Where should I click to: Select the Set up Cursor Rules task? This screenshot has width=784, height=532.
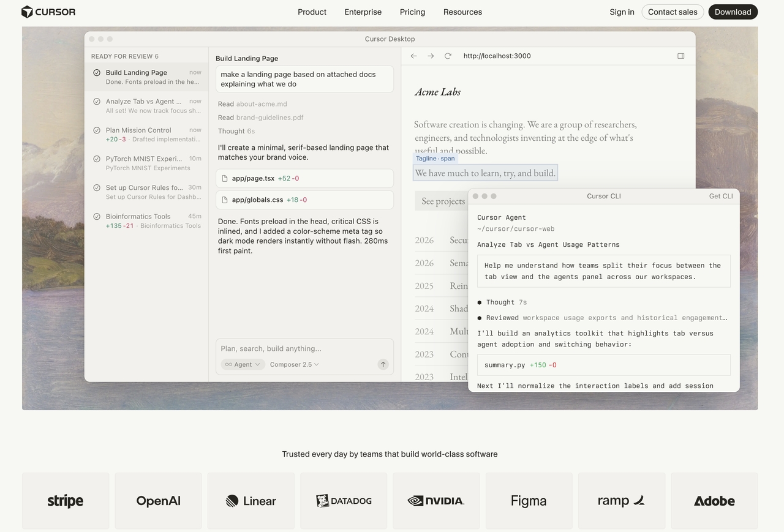pyautogui.click(x=146, y=192)
